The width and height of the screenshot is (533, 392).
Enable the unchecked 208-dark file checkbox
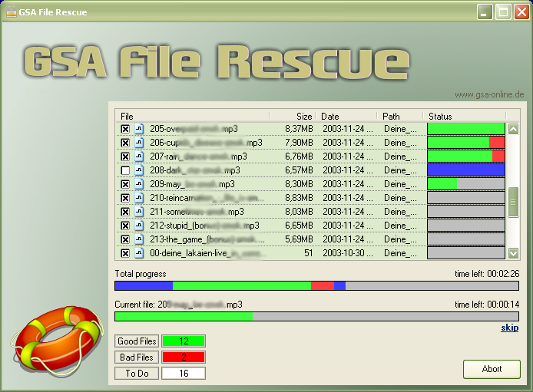click(x=125, y=170)
